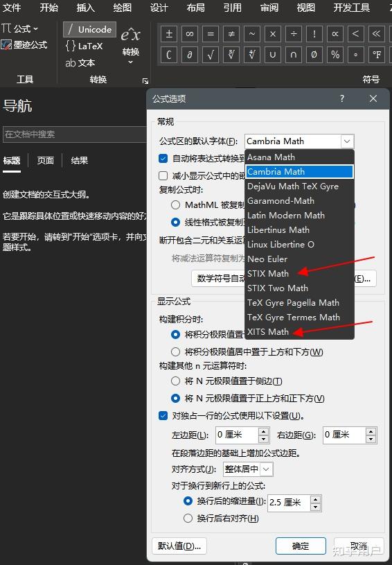The image size is (392, 565).
Task: Open the 开发工具 ribbon tab
Action: 351,8
